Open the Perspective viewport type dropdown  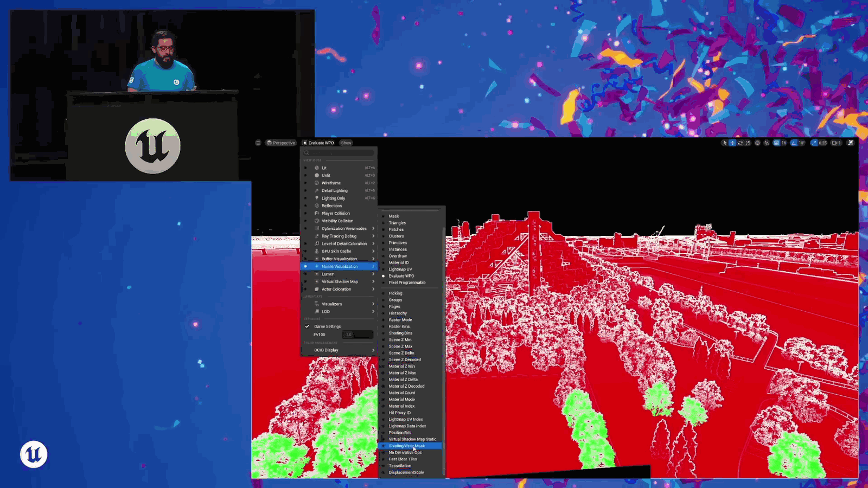click(x=280, y=143)
